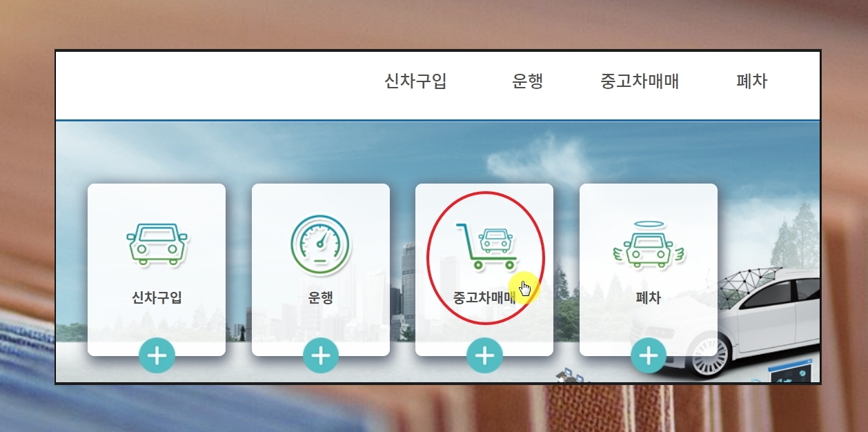Click the 중고차매매 card label text
The height and width of the screenshot is (432, 868).
tap(484, 298)
